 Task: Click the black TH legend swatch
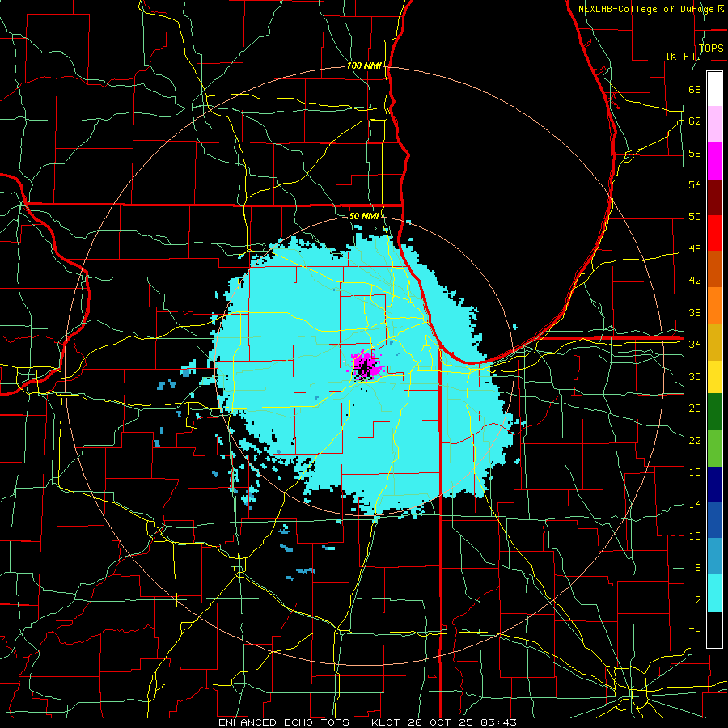(714, 629)
